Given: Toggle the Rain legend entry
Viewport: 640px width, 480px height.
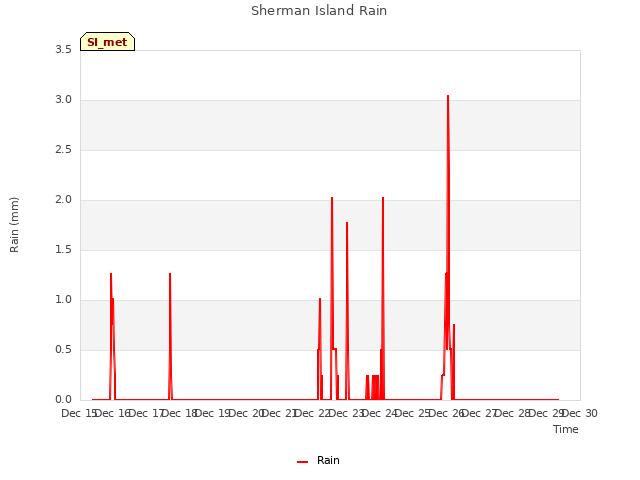Looking at the screenshot, I should (x=318, y=460).
